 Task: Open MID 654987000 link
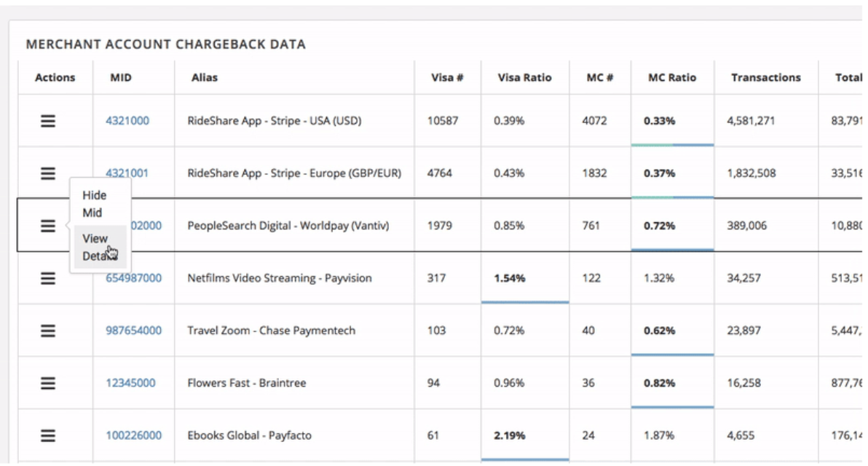click(134, 278)
